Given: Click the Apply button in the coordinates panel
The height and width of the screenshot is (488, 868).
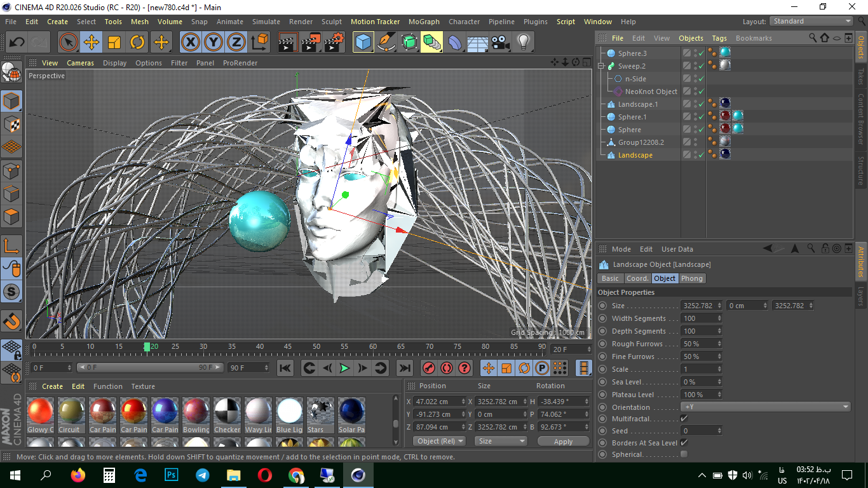Looking at the screenshot, I should tap(563, 441).
